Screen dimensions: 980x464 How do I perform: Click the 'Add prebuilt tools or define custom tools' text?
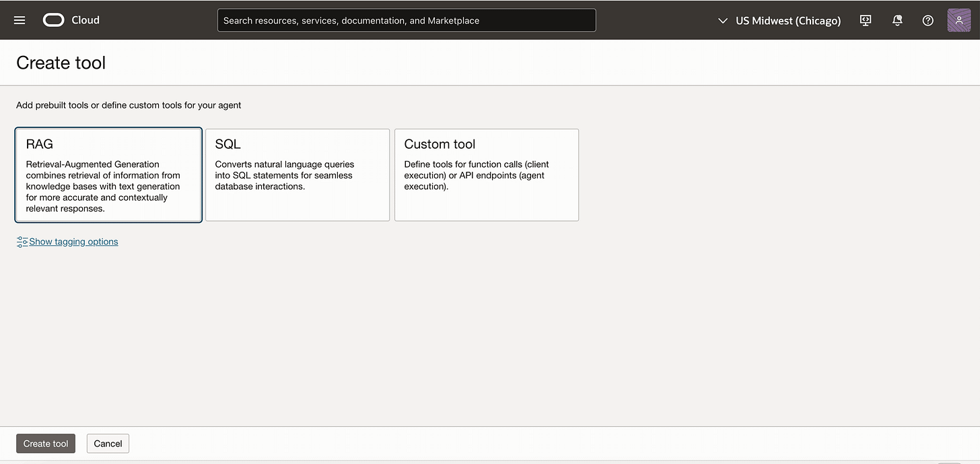click(129, 105)
